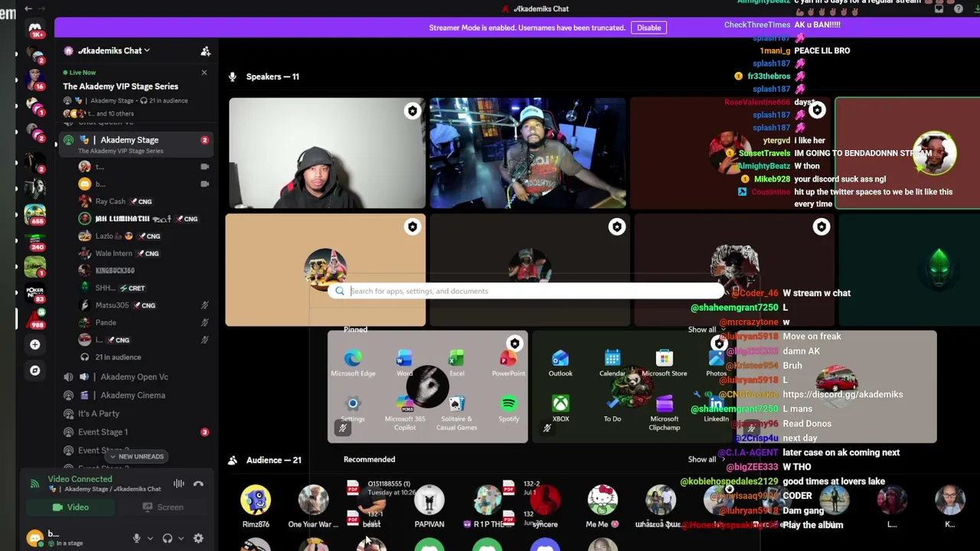Viewport: 980px width, 551px height.
Task: Open the LinkedIn pinned app
Action: pyautogui.click(x=717, y=409)
